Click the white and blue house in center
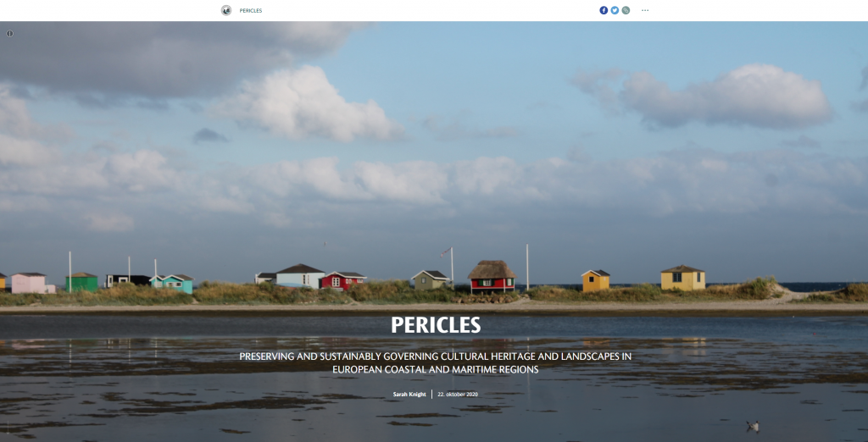Image resolution: width=868 pixels, height=442 pixels. [300, 276]
